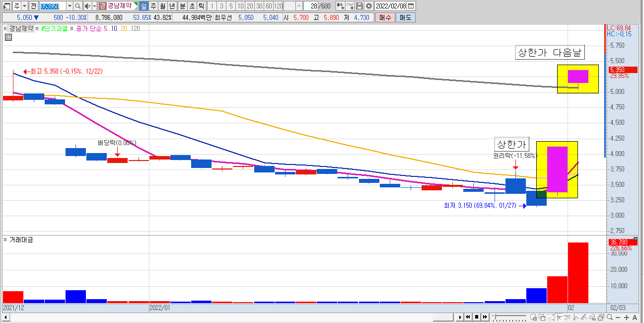This screenshot has height=323, width=644.
Task: Click the 경남제약 chart legend label
Action: coord(21,28)
